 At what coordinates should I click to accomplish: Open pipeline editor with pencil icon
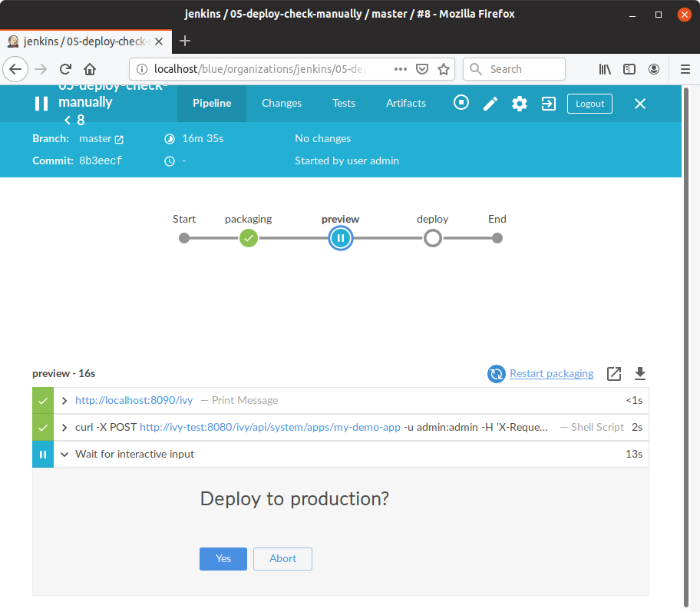(x=490, y=104)
